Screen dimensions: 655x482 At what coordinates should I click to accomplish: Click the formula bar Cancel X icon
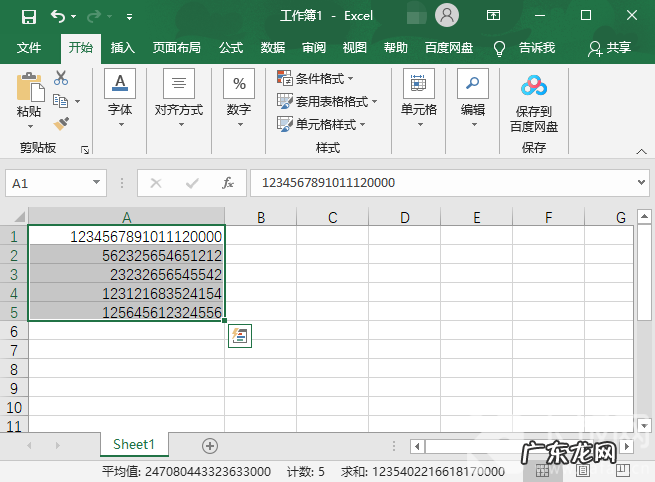(x=156, y=183)
